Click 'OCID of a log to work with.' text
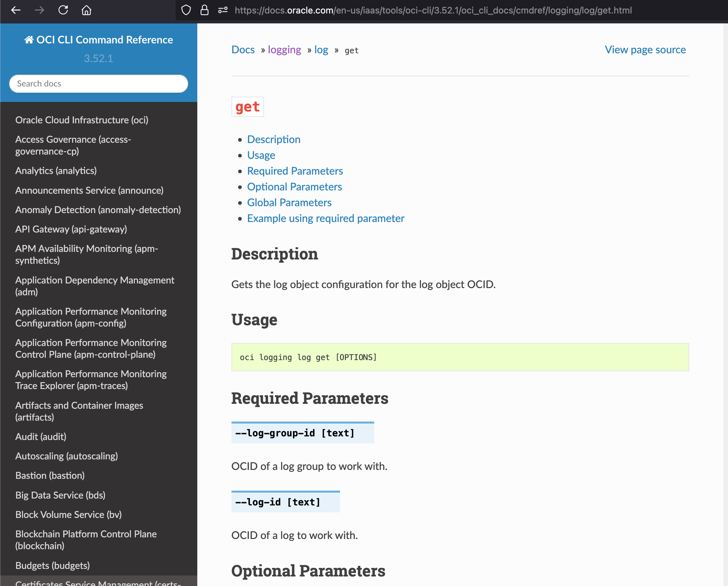This screenshot has height=586, width=728. tap(294, 535)
